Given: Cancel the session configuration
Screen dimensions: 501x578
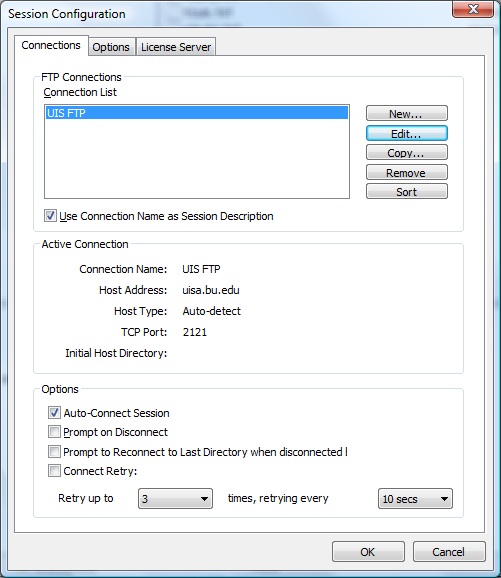Looking at the screenshot, I should pos(449,551).
